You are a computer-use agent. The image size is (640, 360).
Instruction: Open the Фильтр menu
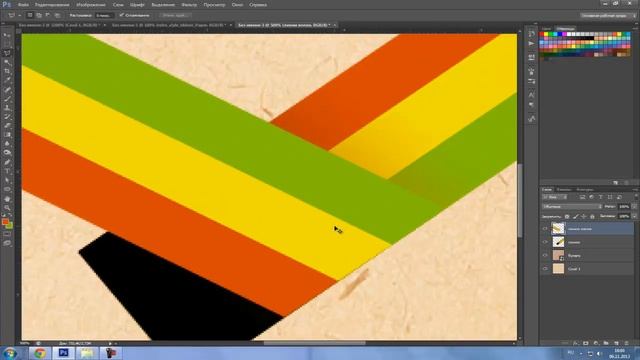click(189, 5)
